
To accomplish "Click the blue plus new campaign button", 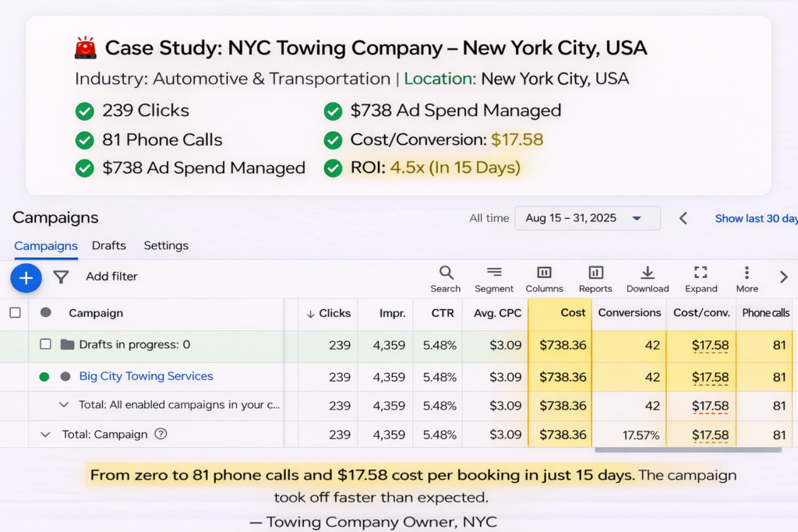I will point(26,277).
